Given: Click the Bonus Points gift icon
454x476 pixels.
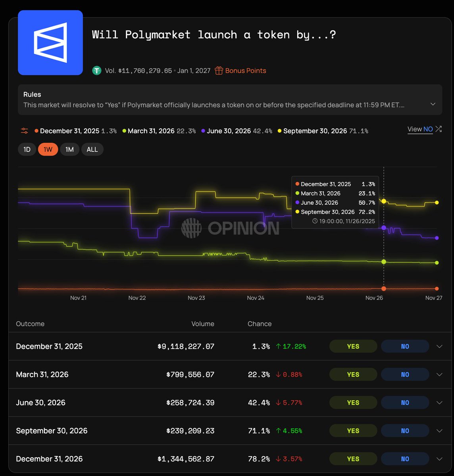Looking at the screenshot, I should [x=219, y=70].
